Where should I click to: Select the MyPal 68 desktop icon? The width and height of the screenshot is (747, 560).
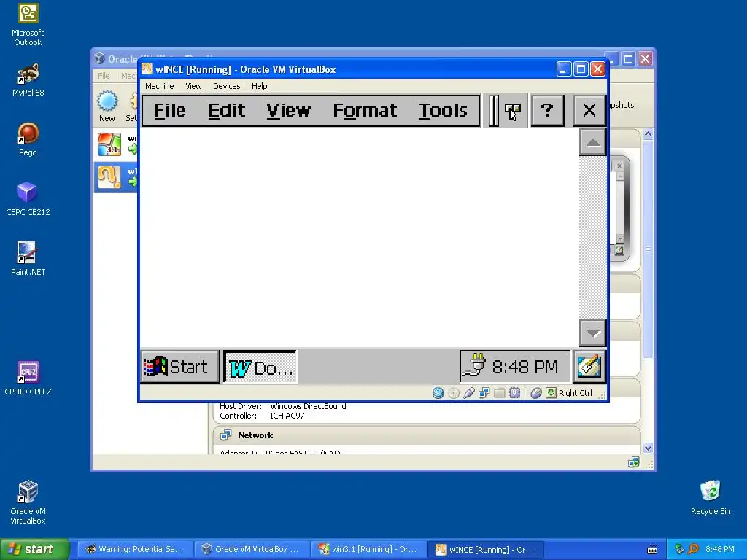click(28, 80)
